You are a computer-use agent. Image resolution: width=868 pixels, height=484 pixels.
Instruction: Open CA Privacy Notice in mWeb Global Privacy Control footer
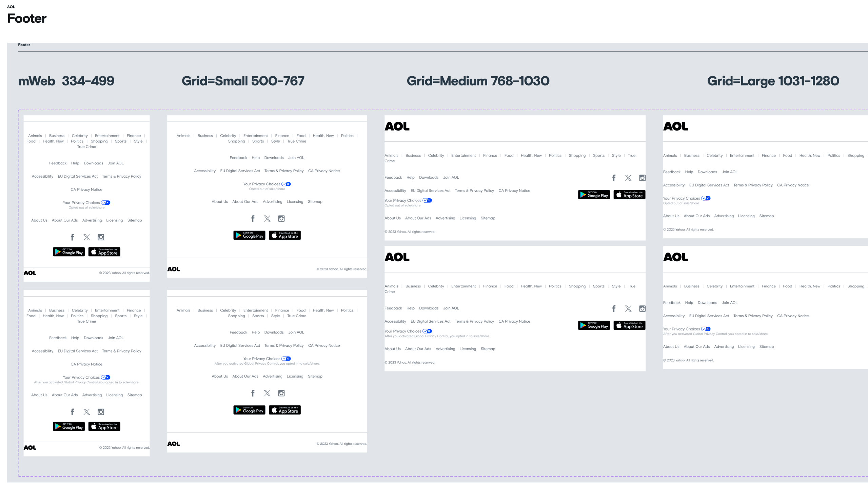click(86, 364)
